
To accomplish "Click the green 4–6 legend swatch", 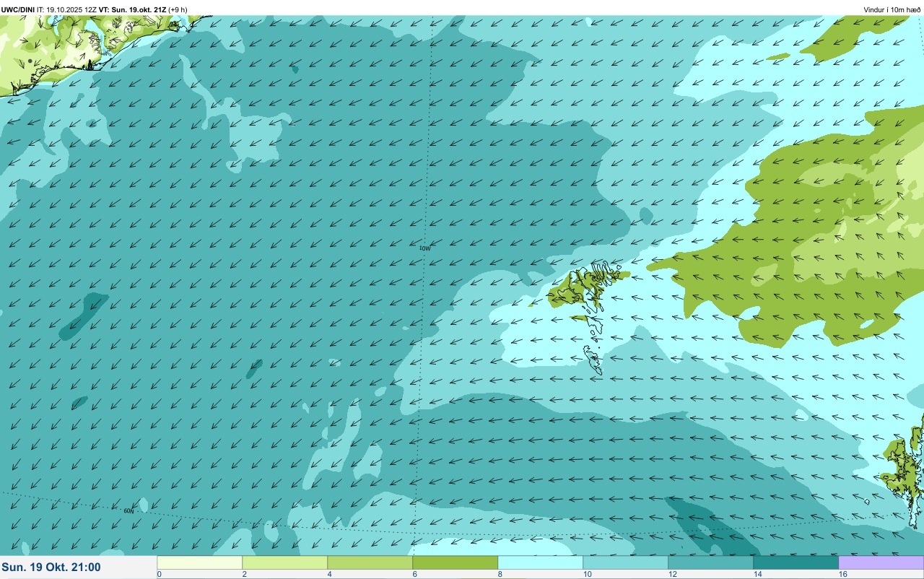I will pyautogui.click(x=370, y=562).
